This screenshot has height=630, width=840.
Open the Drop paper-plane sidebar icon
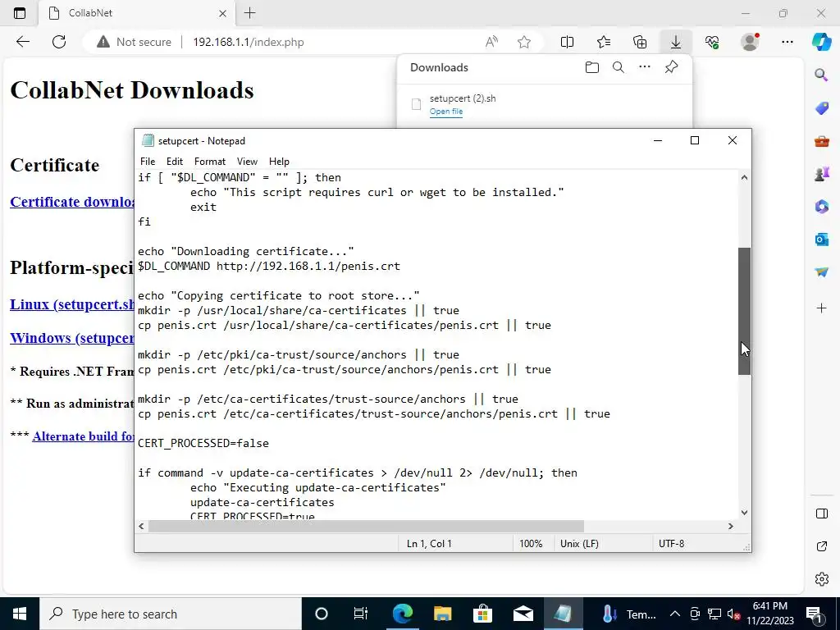pyautogui.click(x=821, y=272)
